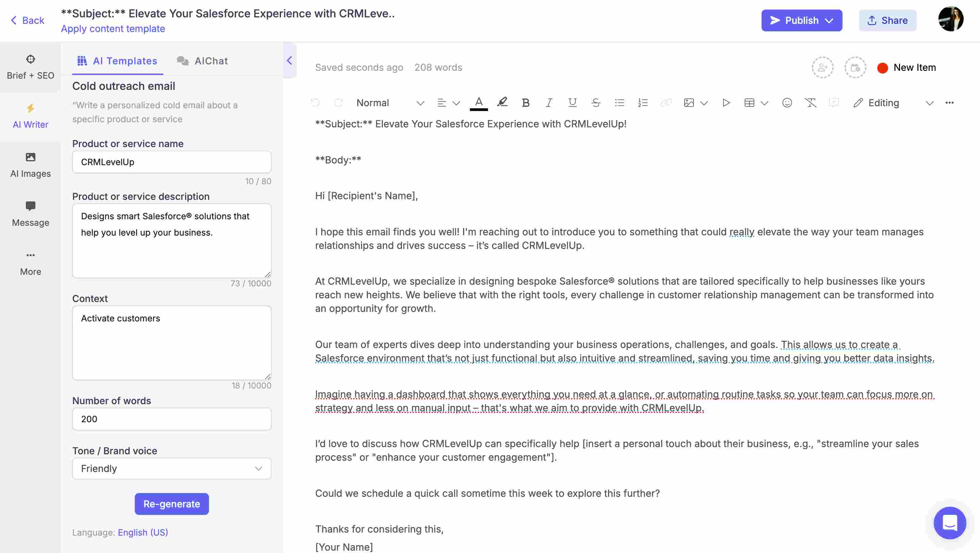Toggle italic formatting
The height and width of the screenshot is (553, 980).
pos(549,103)
